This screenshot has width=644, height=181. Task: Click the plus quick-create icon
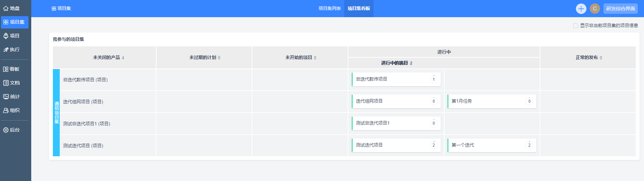tap(581, 9)
